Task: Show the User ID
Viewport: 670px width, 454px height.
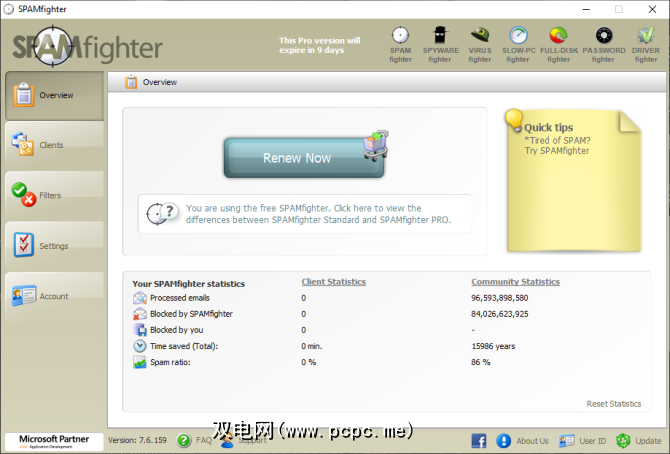Action: tap(583, 441)
